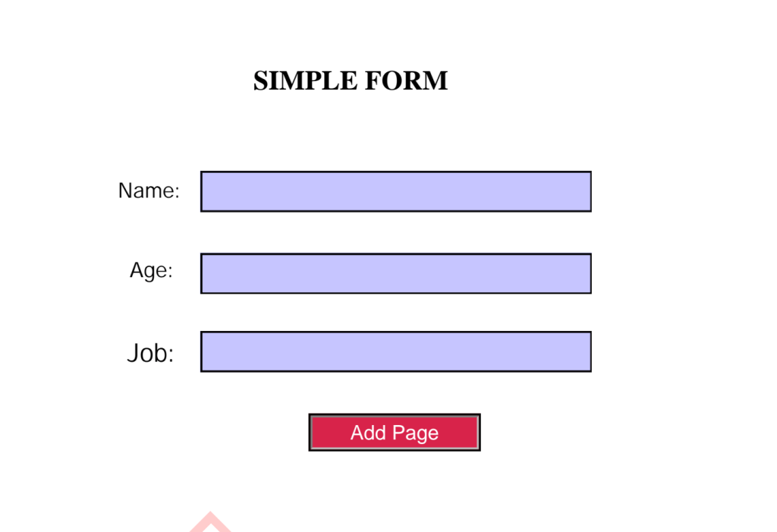Click the SIMPLE FORM heading
The image size is (777, 532).
point(351,80)
